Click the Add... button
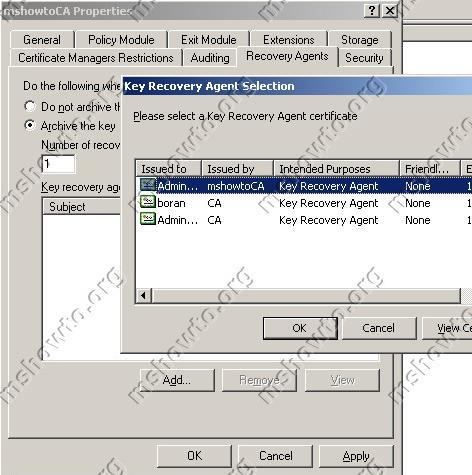The height and width of the screenshot is (475, 472). coord(177,380)
